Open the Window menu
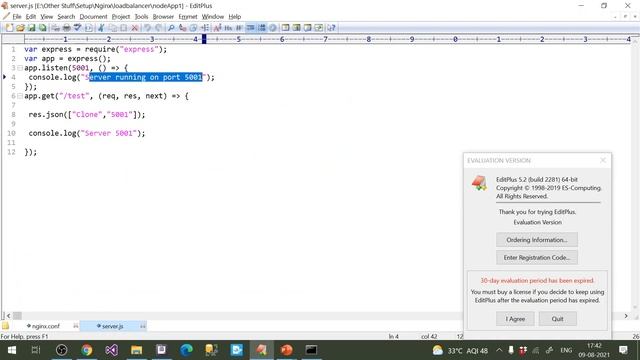640x360 pixels. 213,17
